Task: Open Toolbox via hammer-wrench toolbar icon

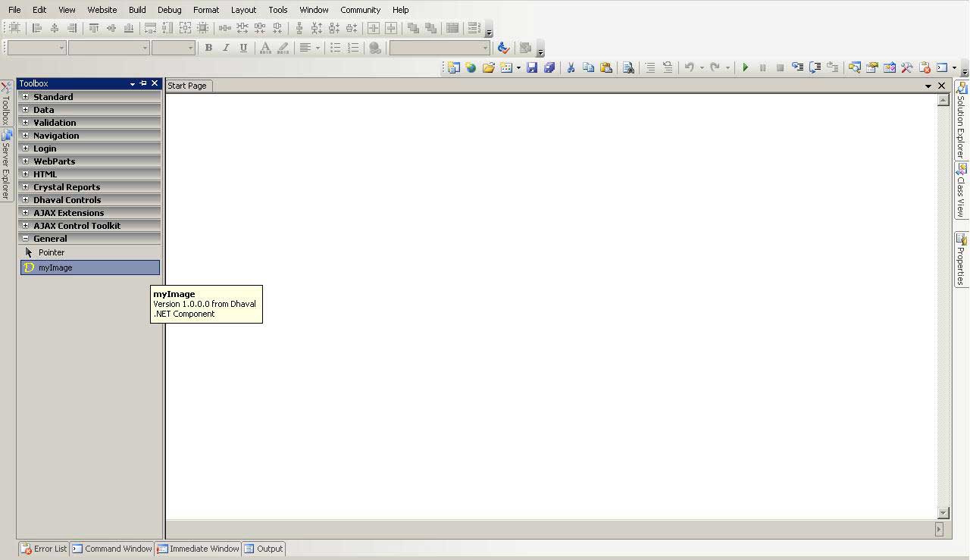Action: click(906, 67)
